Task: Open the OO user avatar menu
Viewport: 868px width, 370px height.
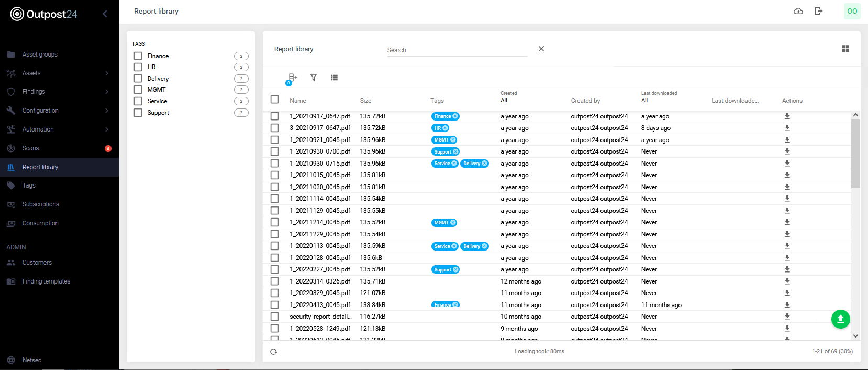Action: 852,11
